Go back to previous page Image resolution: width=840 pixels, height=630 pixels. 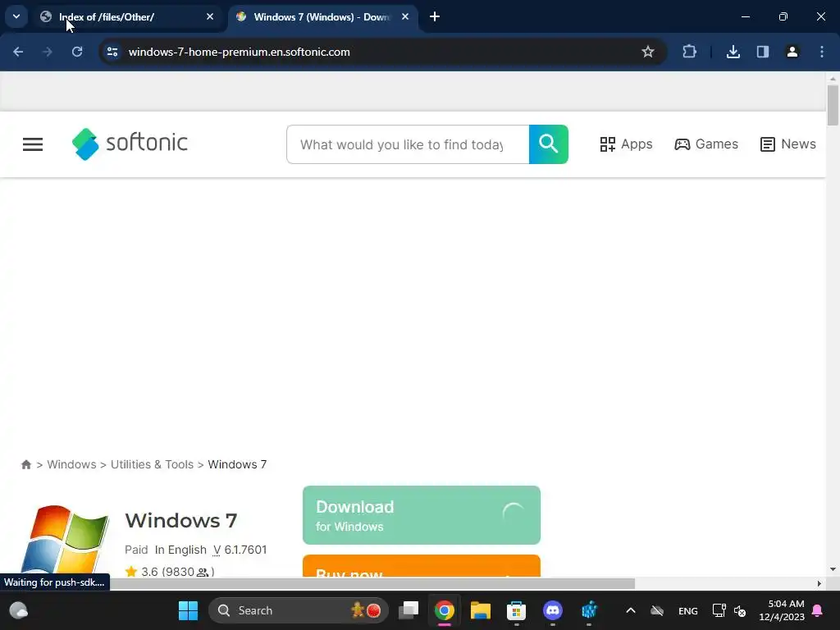pyautogui.click(x=18, y=52)
